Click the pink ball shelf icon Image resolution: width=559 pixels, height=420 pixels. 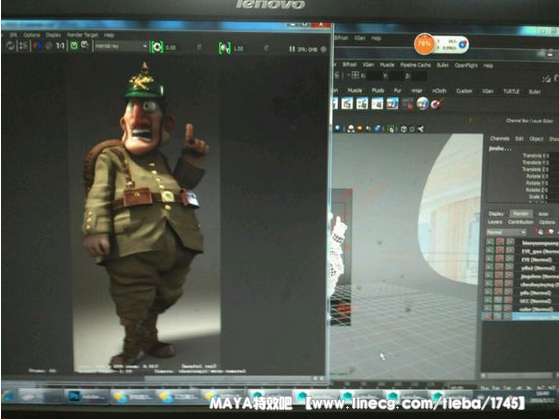[x=437, y=104]
